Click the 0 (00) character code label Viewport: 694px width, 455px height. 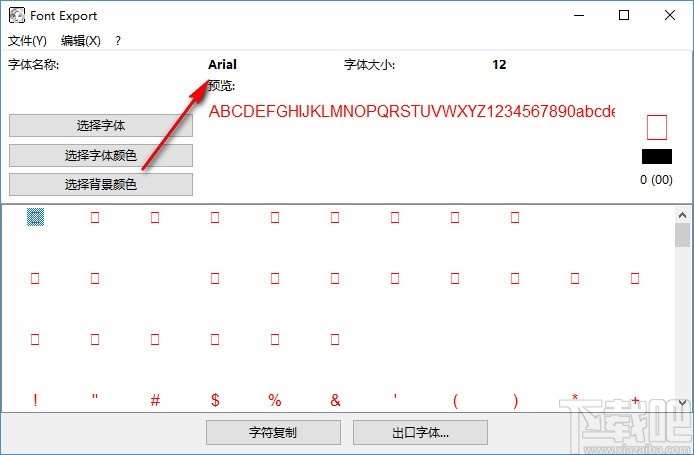(x=656, y=180)
